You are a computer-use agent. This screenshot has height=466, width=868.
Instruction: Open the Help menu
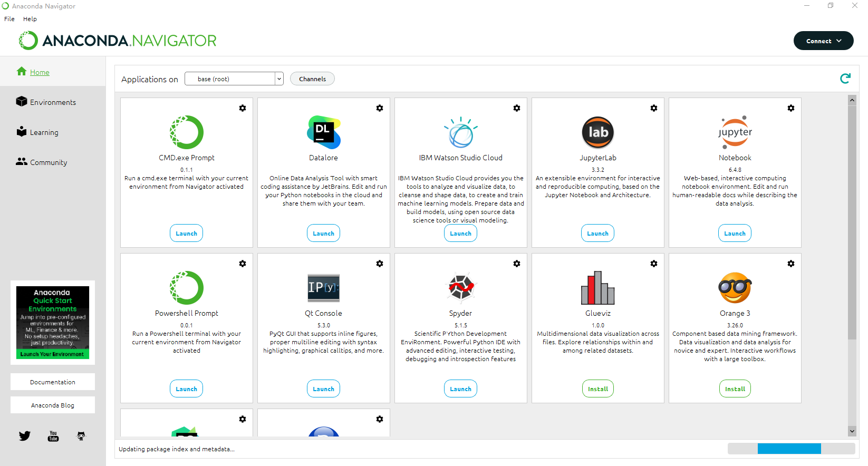pyautogui.click(x=30, y=19)
